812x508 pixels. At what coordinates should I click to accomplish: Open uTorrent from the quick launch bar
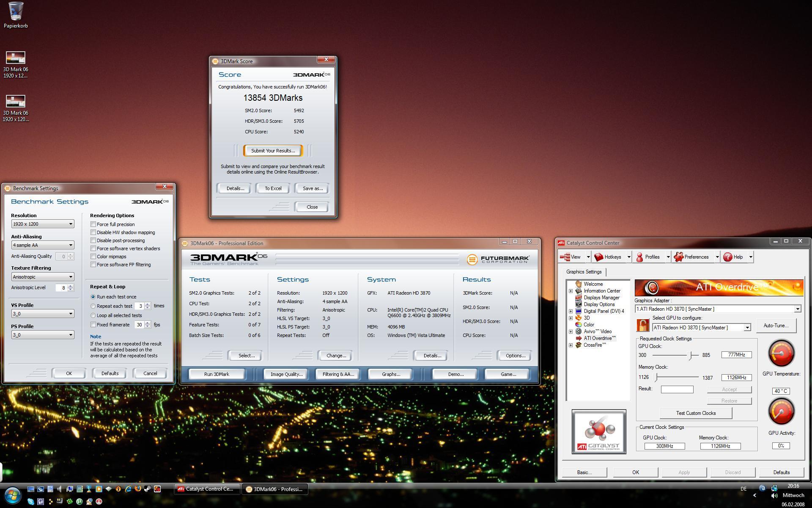pyautogui.click(x=80, y=502)
